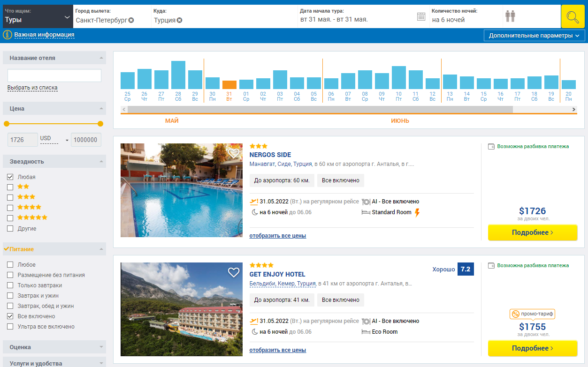Click minimum price slider handle
588x367 pixels.
[7, 124]
